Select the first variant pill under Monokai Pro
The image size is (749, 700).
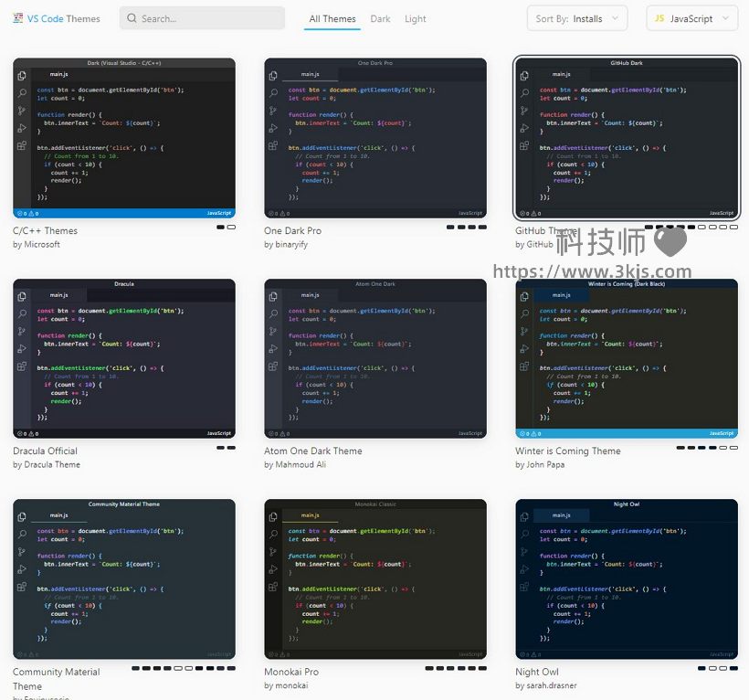(429, 668)
